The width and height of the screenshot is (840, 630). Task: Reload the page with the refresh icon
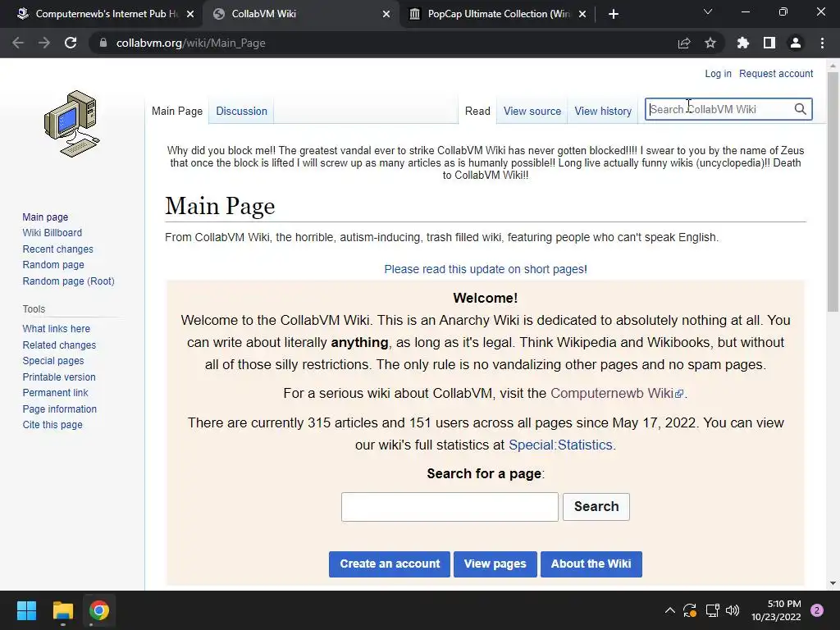(x=71, y=43)
